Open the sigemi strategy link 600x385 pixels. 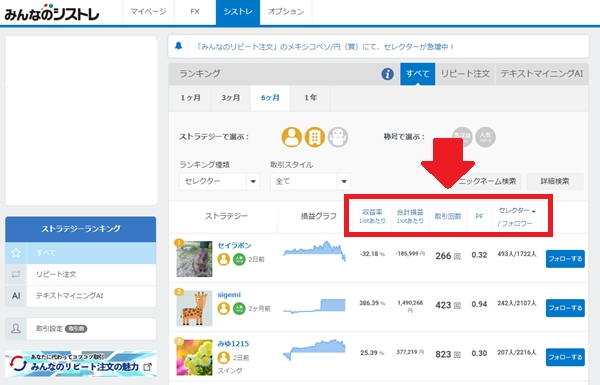[x=229, y=295]
